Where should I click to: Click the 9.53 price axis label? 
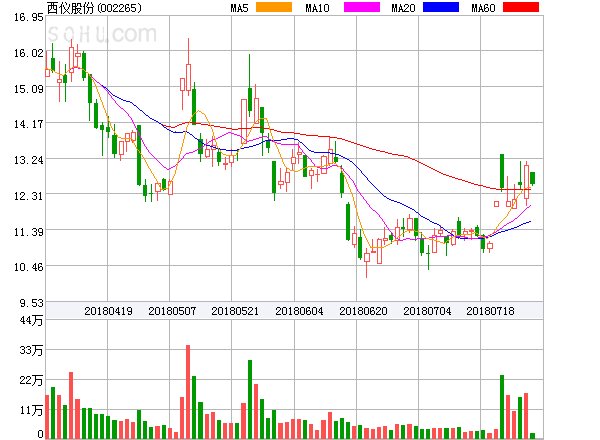tap(32, 303)
